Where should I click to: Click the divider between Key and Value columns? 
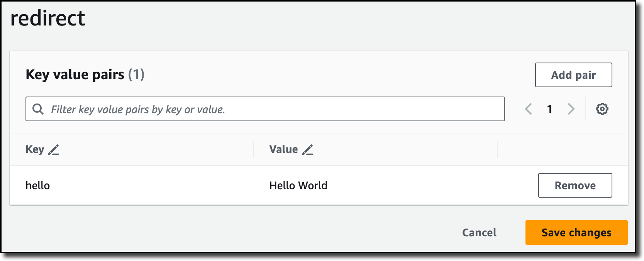point(254,150)
